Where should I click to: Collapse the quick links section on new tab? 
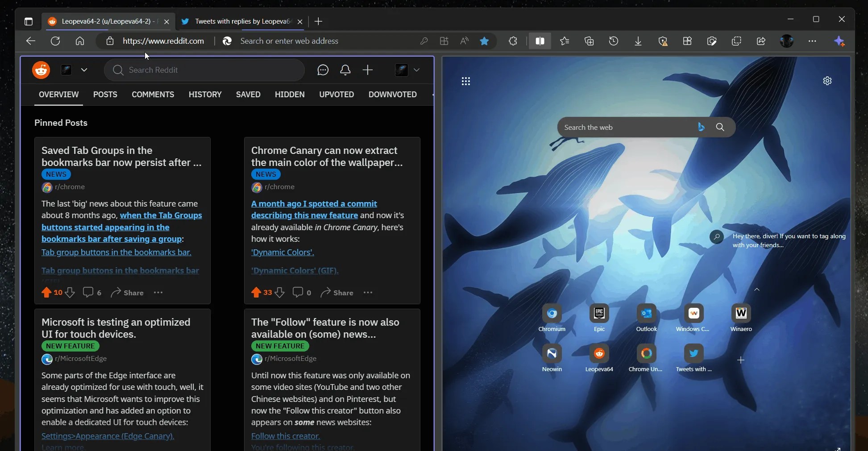pyautogui.click(x=757, y=290)
